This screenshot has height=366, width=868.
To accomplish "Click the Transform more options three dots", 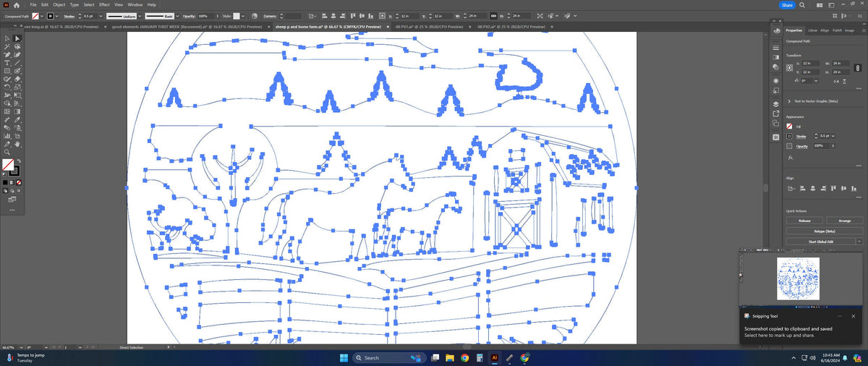I will (x=858, y=88).
